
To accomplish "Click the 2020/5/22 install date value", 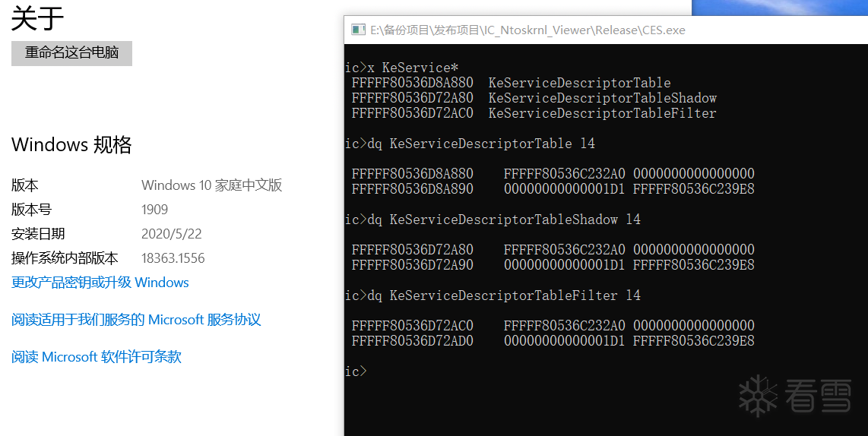I will click(x=172, y=233).
